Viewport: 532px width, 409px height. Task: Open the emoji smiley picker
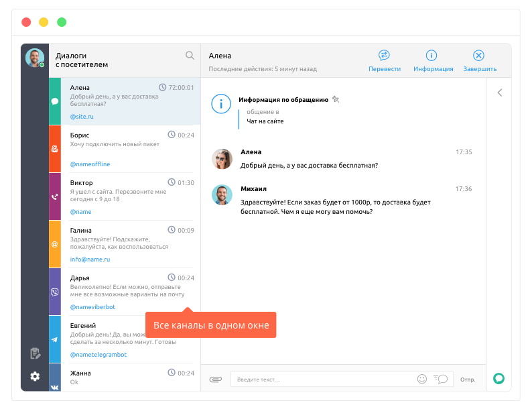tap(421, 379)
